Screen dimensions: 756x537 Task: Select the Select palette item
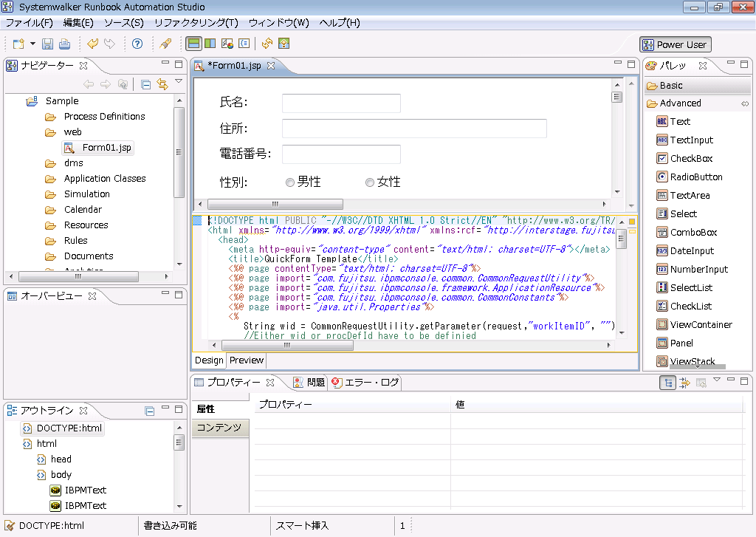[x=677, y=213]
